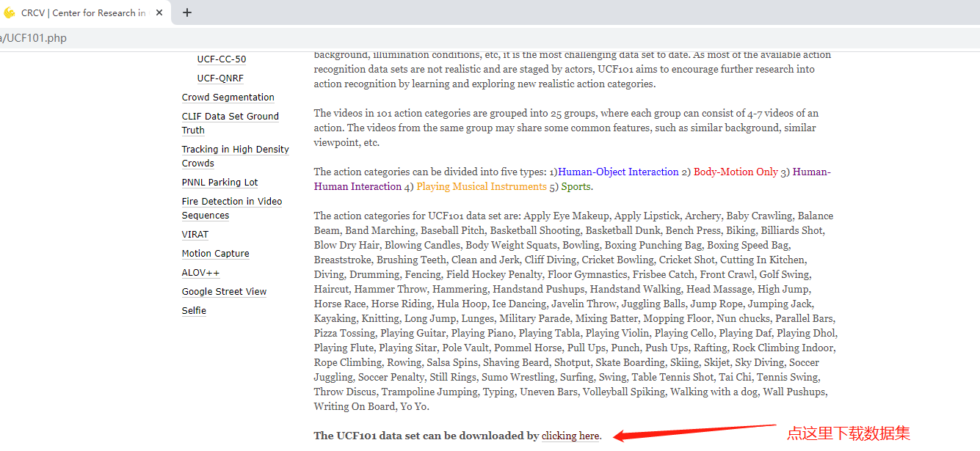Download UCF101 via 'clicking here' link
The image size is (980, 451).
click(x=570, y=436)
